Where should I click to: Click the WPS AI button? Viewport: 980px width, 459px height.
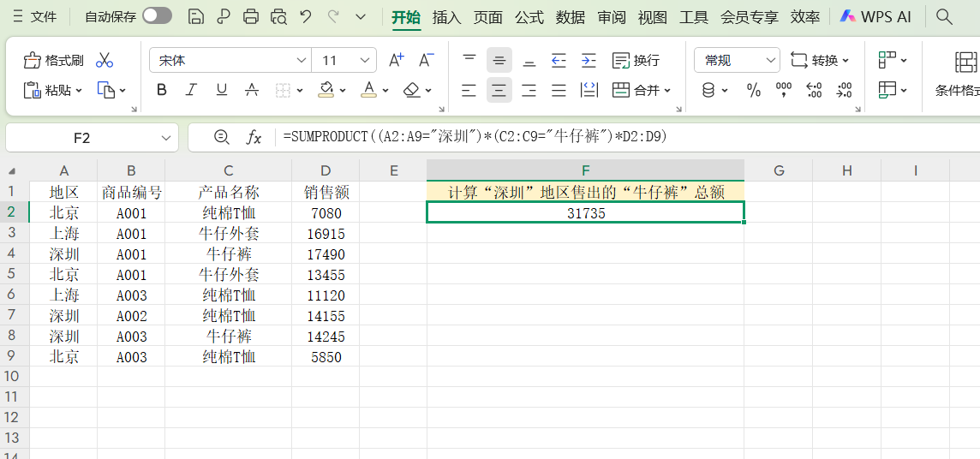[x=875, y=17]
